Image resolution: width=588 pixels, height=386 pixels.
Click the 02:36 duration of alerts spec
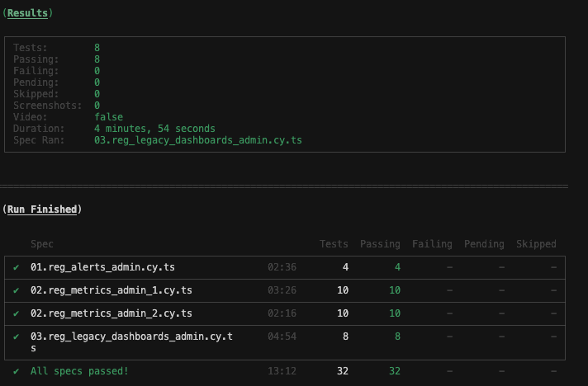tap(282, 267)
